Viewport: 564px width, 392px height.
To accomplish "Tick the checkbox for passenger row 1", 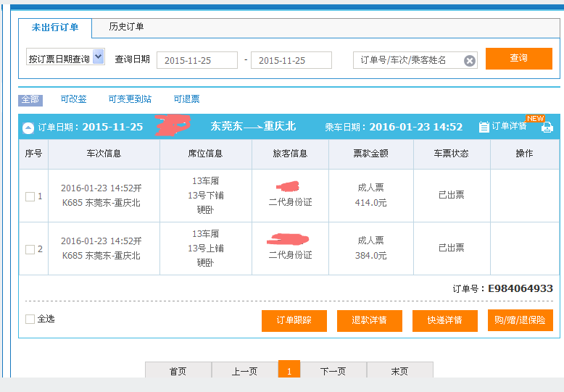I will pos(30,196).
